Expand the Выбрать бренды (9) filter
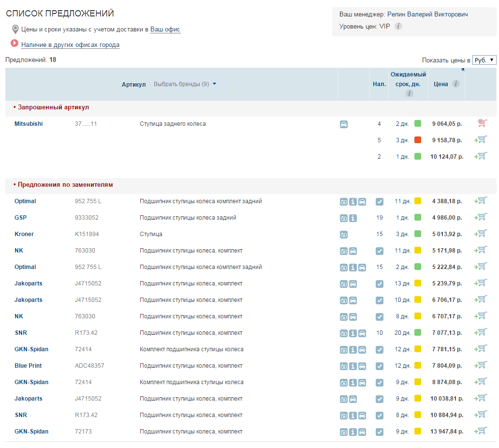 pyautogui.click(x=185, y=84)
